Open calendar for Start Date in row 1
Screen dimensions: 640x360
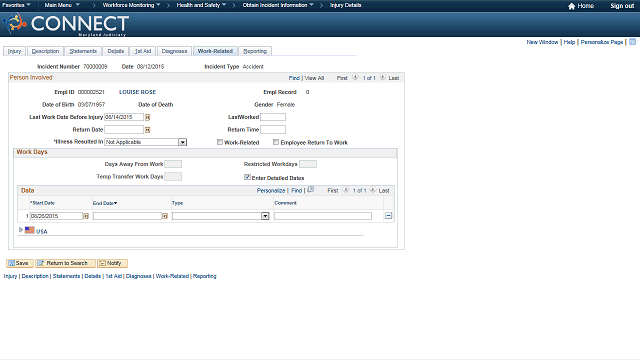point(86,216)
